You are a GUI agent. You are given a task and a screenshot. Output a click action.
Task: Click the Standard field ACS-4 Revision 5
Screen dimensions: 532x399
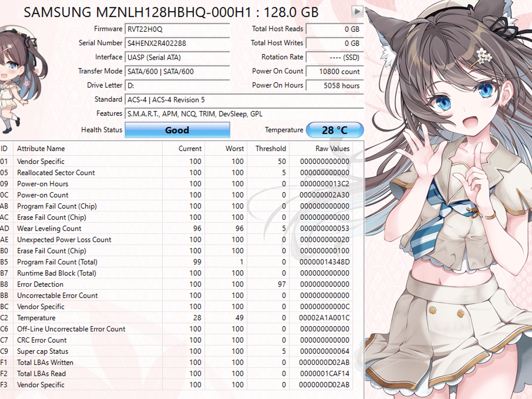coord(244,100)
